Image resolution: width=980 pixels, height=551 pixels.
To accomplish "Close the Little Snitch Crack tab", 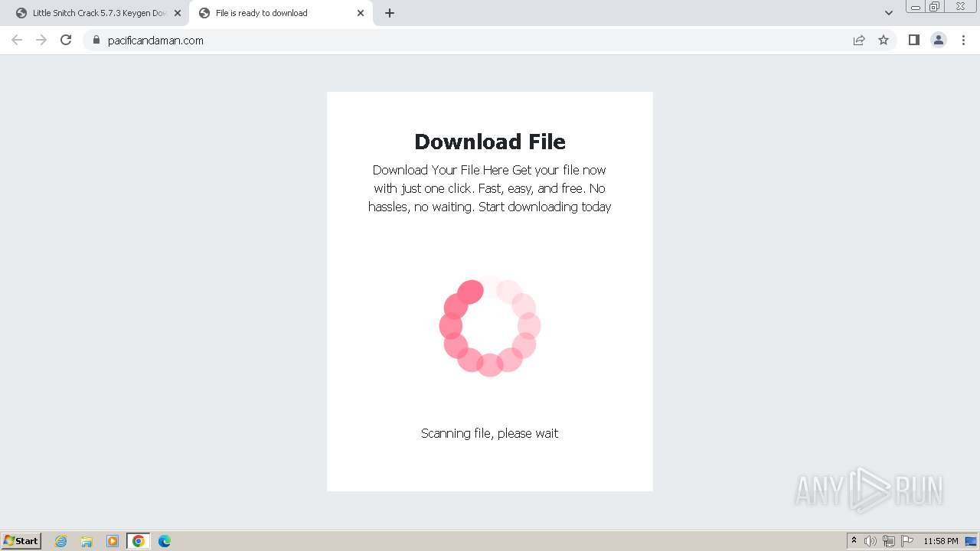I will tap(178, 13).
